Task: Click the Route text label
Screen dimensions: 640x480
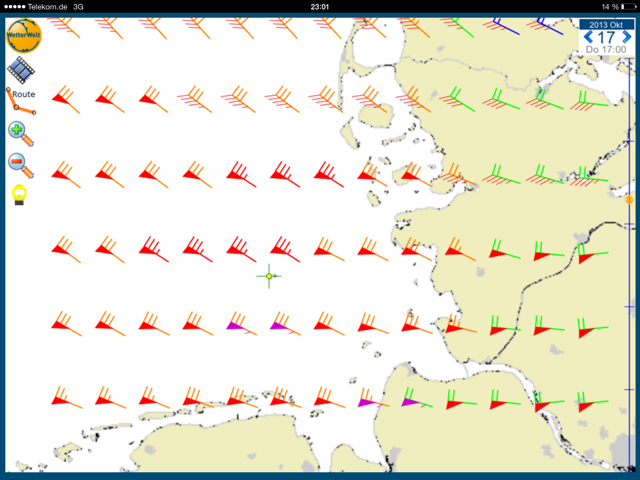Action: pyautogui.click(x=24, y=94)
